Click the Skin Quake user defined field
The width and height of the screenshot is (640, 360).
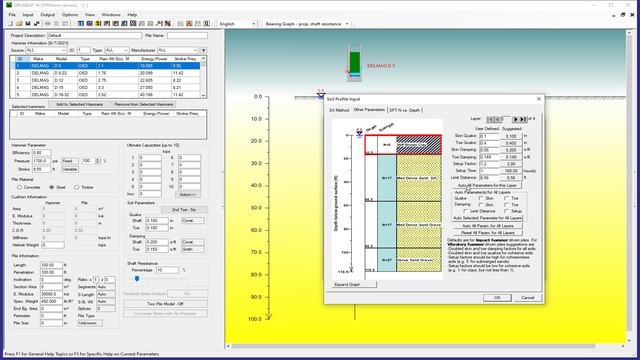489,136
